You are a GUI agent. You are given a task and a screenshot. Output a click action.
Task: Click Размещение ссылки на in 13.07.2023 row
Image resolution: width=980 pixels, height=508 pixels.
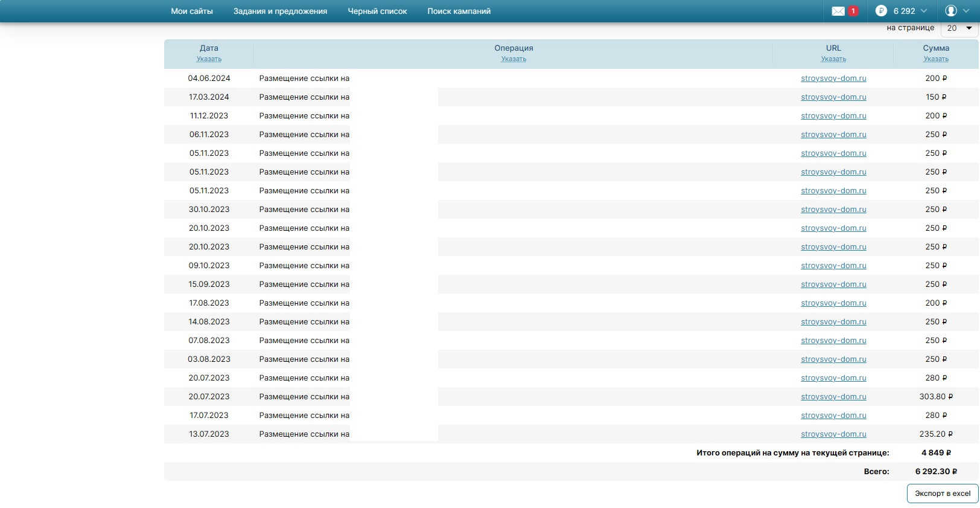point(304,434)
